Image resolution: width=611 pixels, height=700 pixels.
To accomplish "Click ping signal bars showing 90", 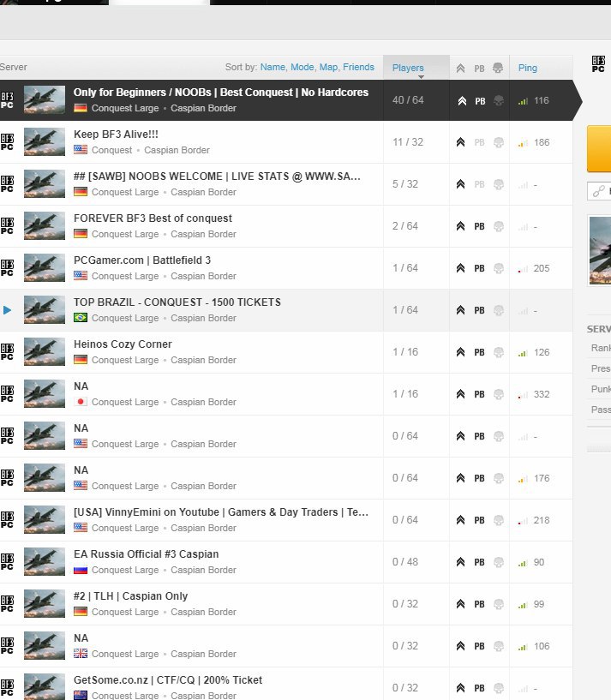I will click(523, 563).
